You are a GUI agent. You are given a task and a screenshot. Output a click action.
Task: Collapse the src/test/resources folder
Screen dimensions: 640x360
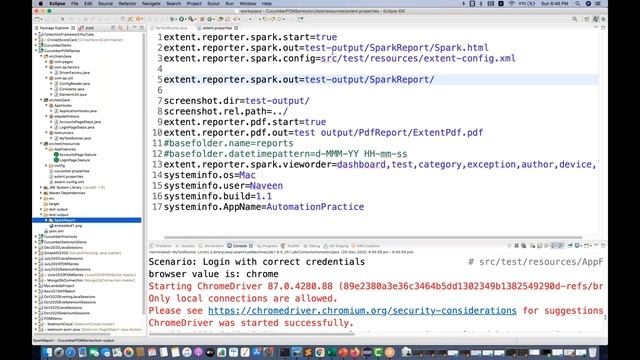[x=41, y=144]
